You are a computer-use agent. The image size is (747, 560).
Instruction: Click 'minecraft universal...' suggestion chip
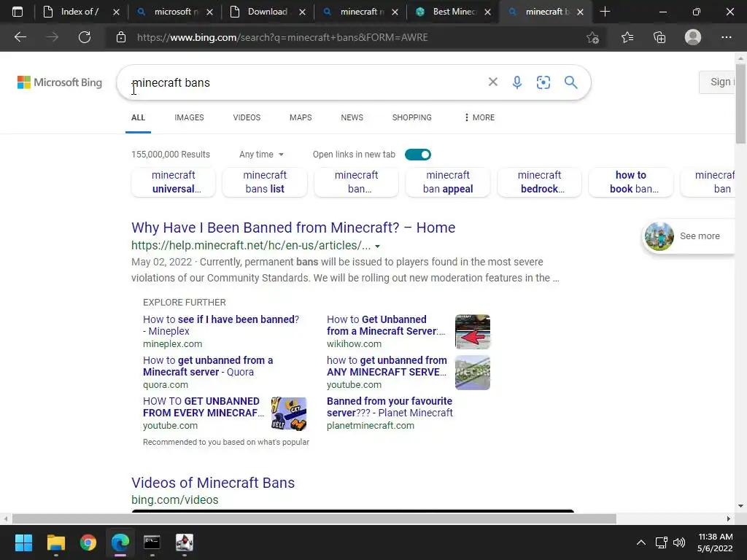174,182
